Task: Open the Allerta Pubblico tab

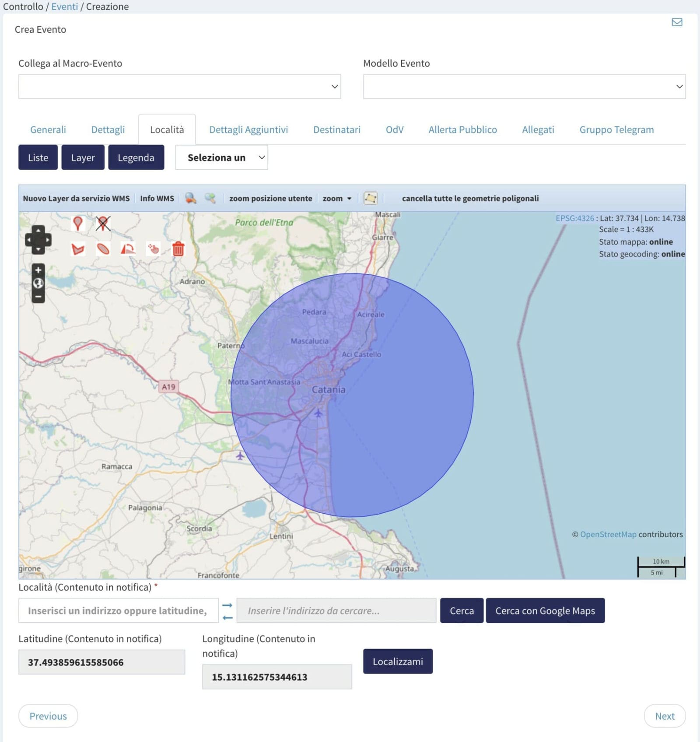Action: pos(462,129)
